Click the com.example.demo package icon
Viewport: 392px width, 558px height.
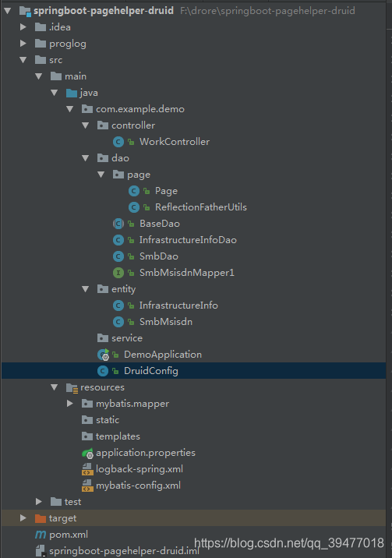87,109
